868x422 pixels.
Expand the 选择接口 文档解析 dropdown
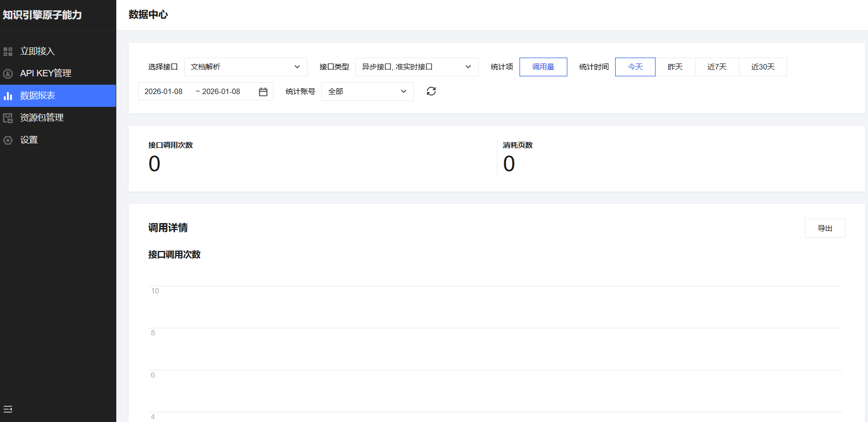point(245,67)
